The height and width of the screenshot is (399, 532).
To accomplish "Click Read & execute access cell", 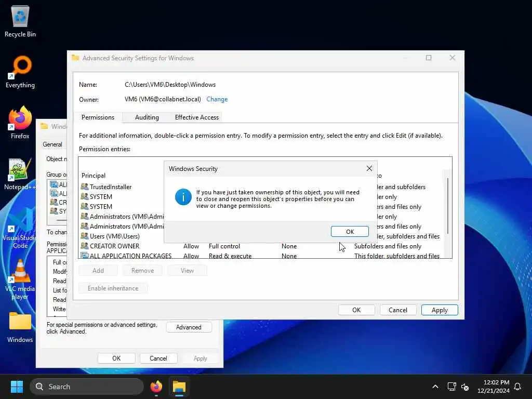I will pos(230,256).
